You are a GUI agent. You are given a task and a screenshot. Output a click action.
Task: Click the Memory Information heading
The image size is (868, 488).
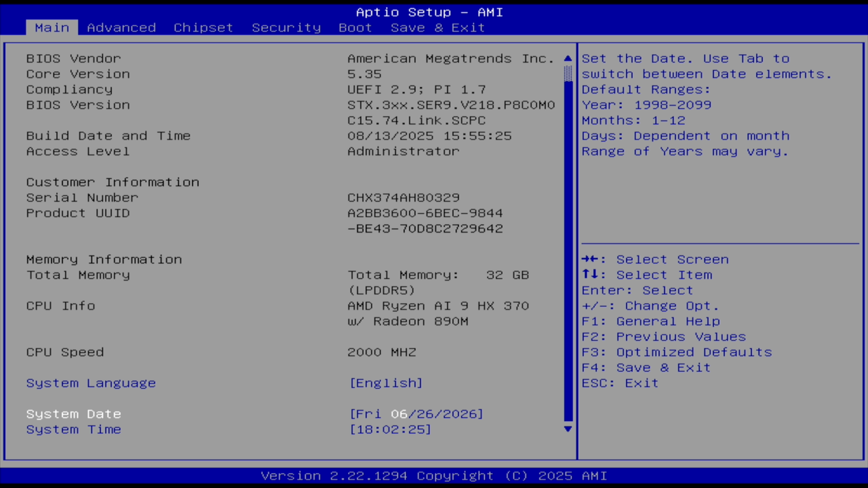point(104,260)
